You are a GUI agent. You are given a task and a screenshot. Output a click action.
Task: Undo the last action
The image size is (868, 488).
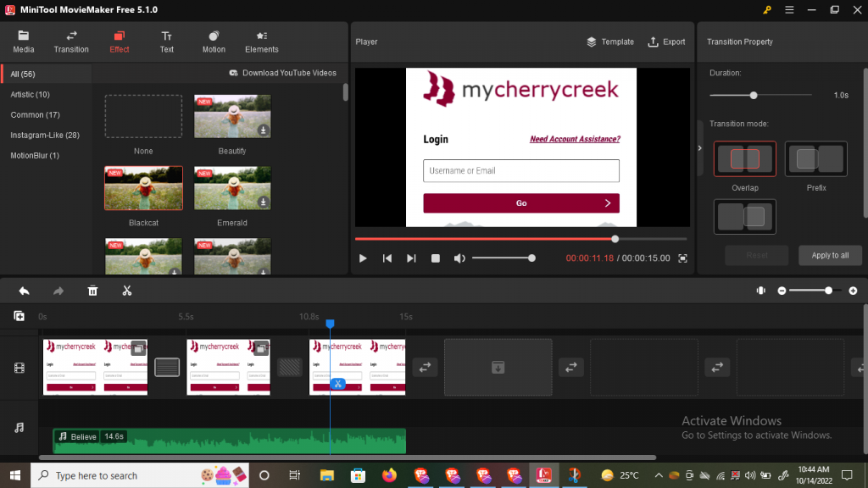click(x=24, y=291)
